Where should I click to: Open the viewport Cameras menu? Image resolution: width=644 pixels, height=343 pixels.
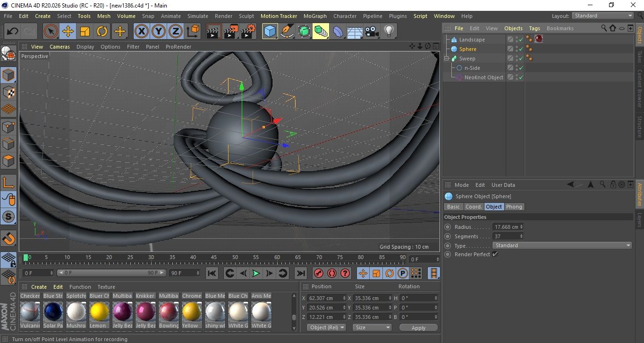[59, 47]
